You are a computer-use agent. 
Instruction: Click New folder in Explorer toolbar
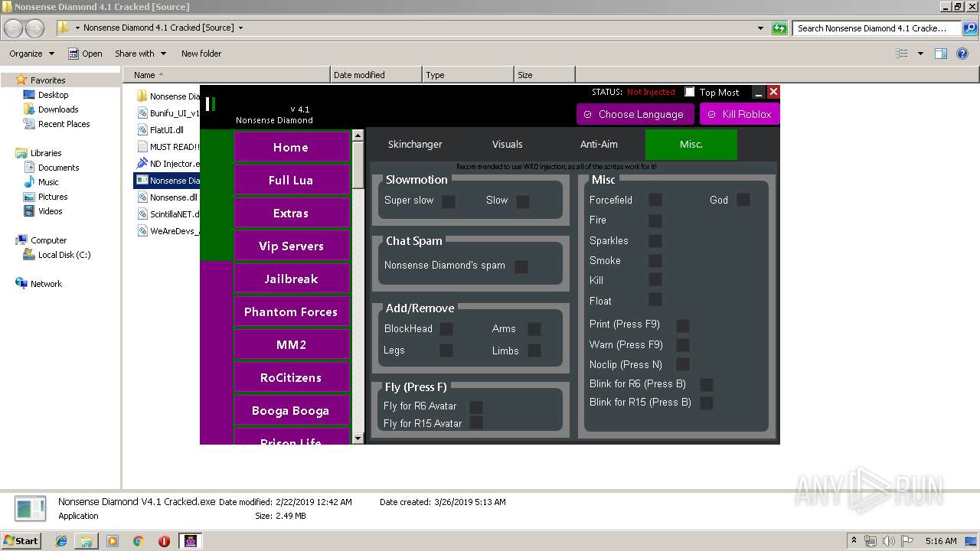[201, 54]
